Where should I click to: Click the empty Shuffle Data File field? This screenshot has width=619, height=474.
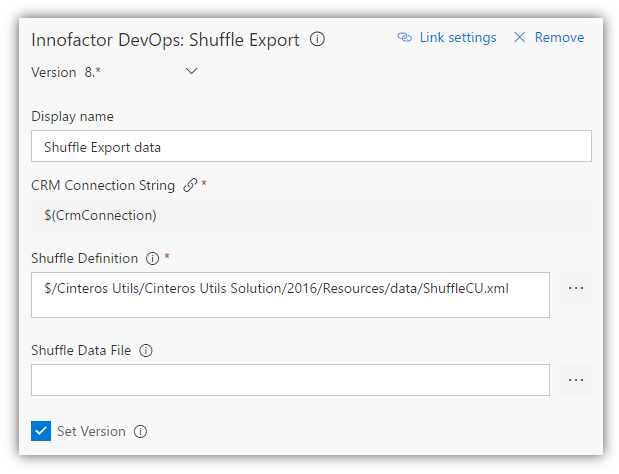pos(290,380)
